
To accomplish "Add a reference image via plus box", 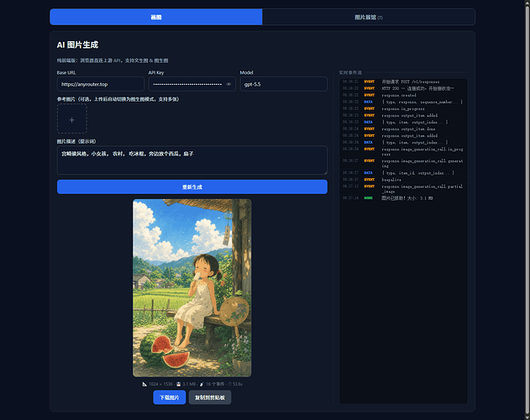I will (x=72, y=118).
